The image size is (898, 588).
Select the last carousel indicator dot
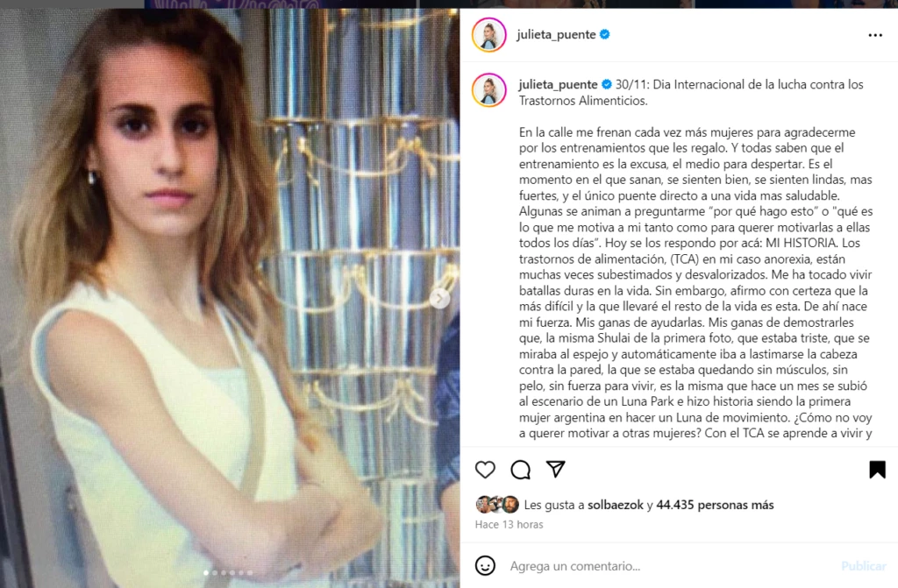click(250, 572)
